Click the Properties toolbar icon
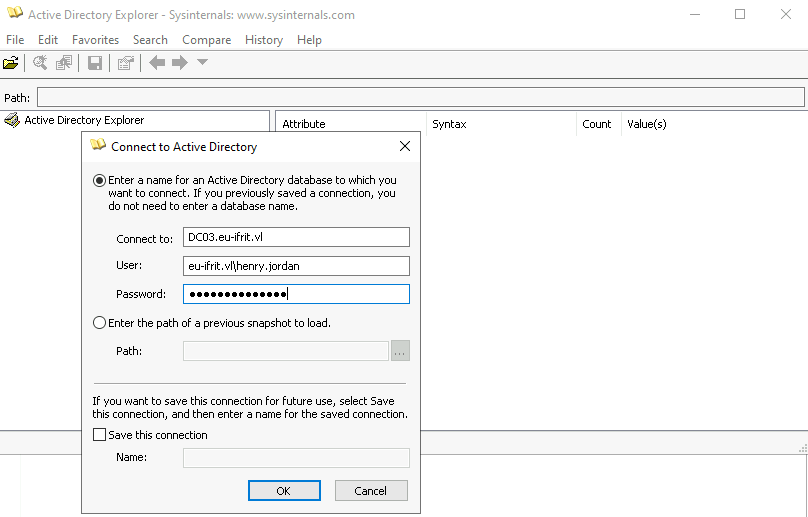 tap(125, 63)
